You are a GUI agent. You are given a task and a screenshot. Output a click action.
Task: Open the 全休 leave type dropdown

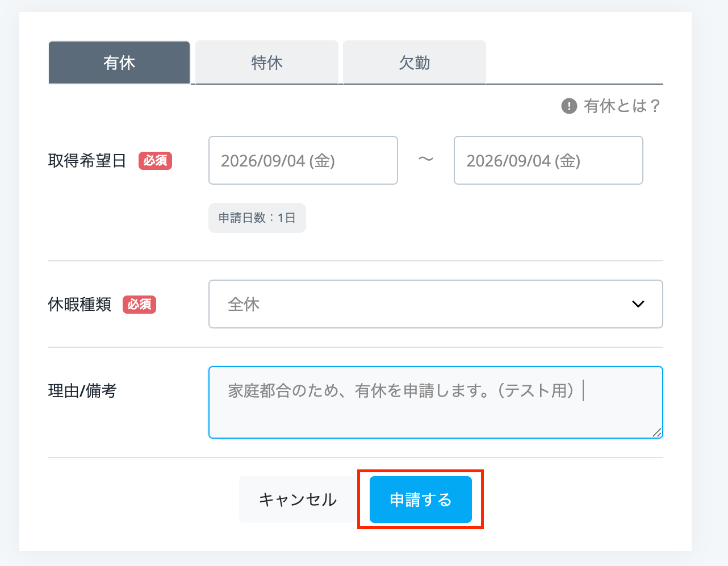[x=436, y=304]
